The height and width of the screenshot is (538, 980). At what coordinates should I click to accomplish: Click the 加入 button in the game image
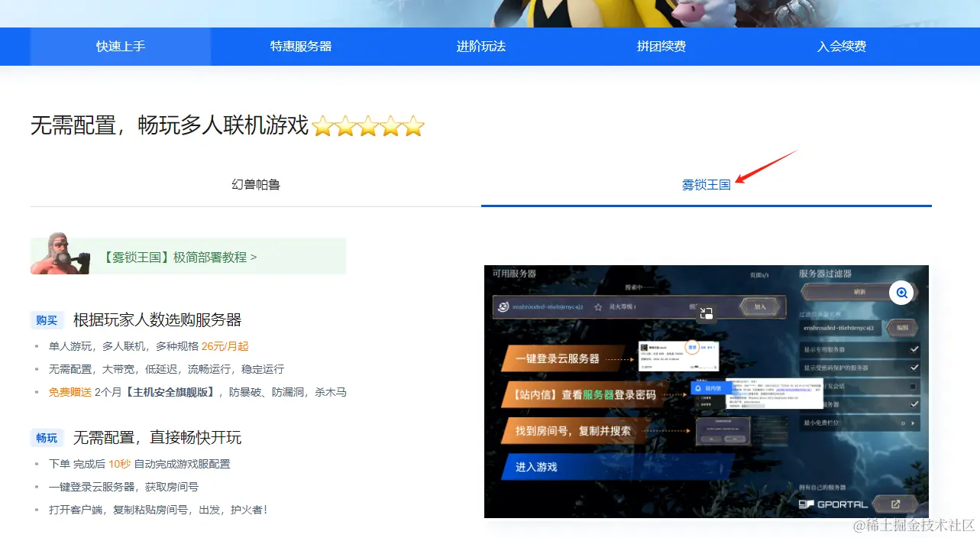tap(760, 306)
